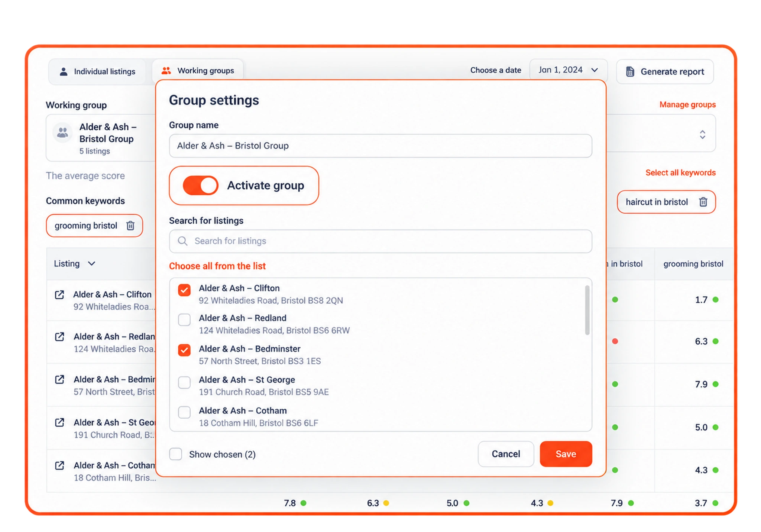This screenshot has height=532, width=761.
Task: Click the Generate report button
Action: 665,71
